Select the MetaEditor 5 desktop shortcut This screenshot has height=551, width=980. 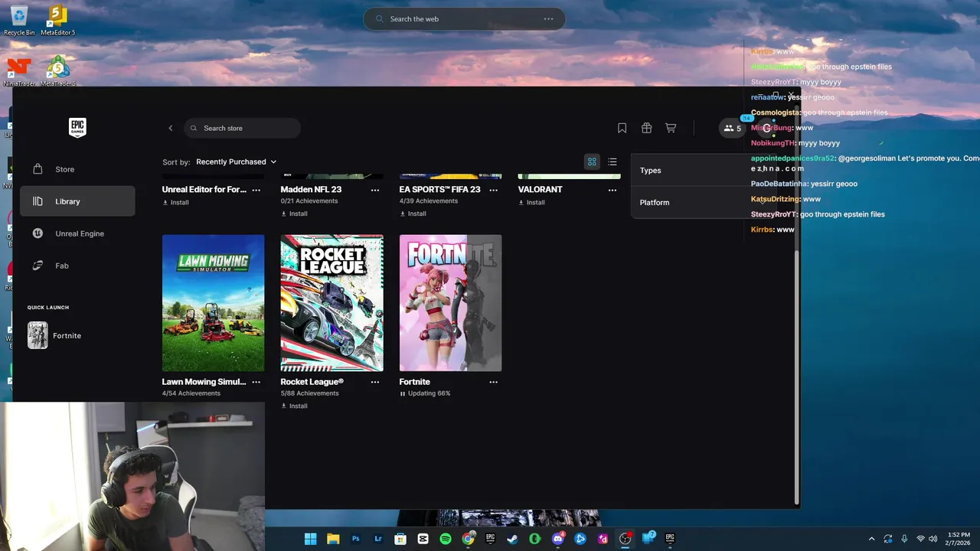[x=57, y=20]
